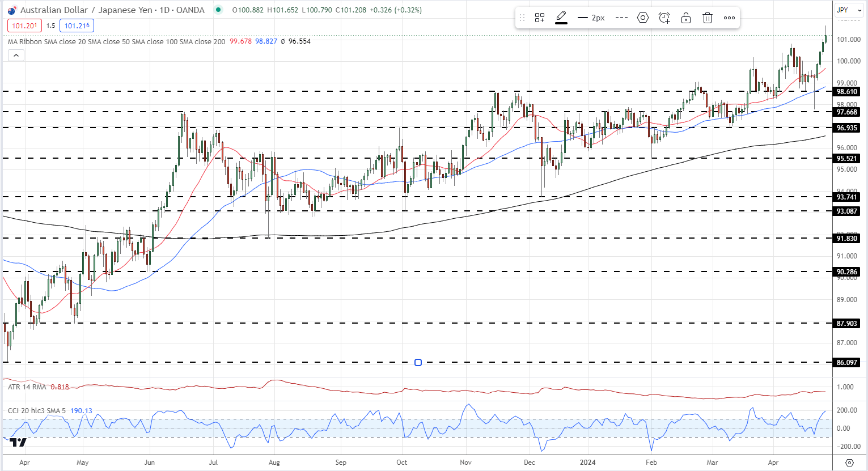
Task: Add alert with the clock icon
Action: pos(664,18)
